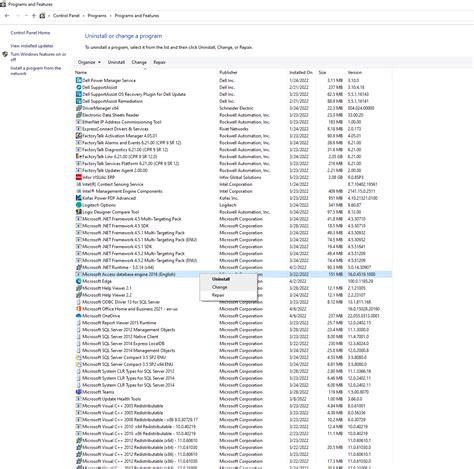Click the FactoryTalk Activation Manager icon
This screenshot has height=469, width=474.
(x=79, y=136)
